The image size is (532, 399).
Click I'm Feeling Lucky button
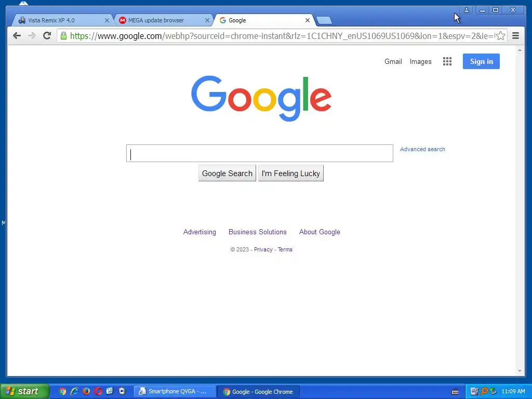point(291,174)
